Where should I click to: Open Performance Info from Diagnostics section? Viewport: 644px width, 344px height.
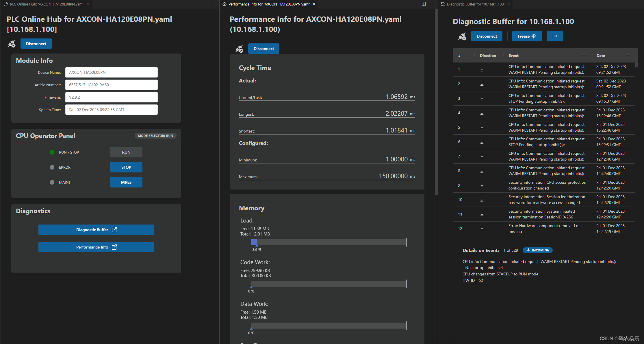pos(96,247)
